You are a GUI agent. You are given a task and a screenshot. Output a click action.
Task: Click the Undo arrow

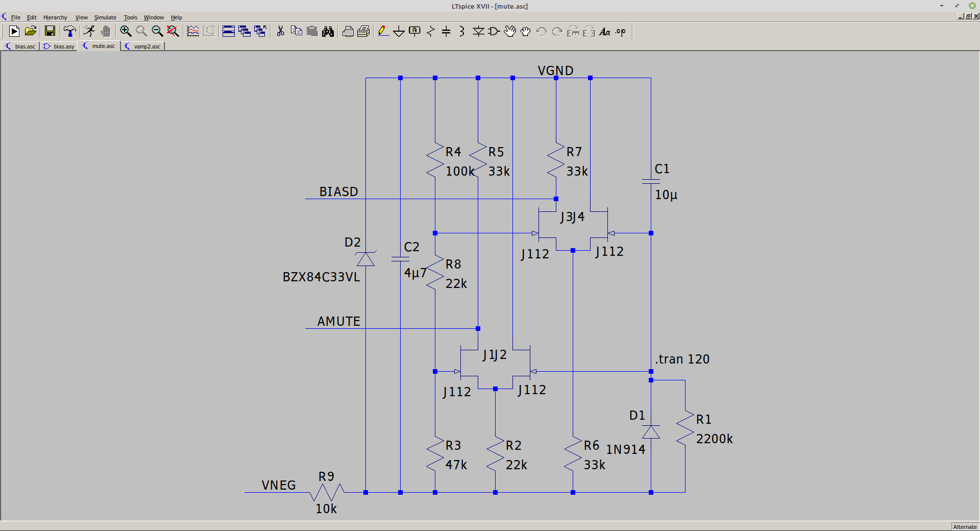pos(542,31)
